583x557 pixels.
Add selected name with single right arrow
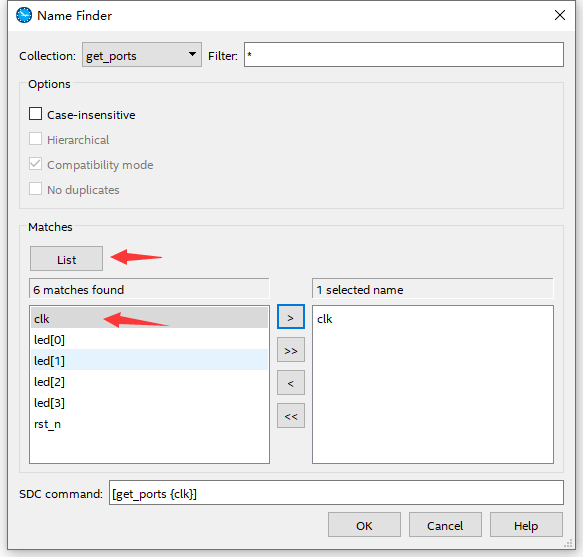[291, 317]
